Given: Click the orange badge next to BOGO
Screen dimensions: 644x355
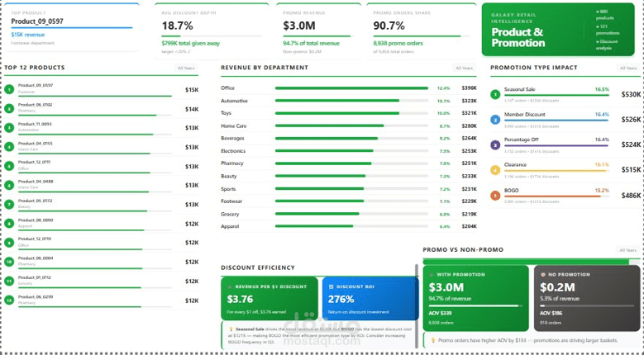Looking at the screenshot, I should (x=495, y=196).
